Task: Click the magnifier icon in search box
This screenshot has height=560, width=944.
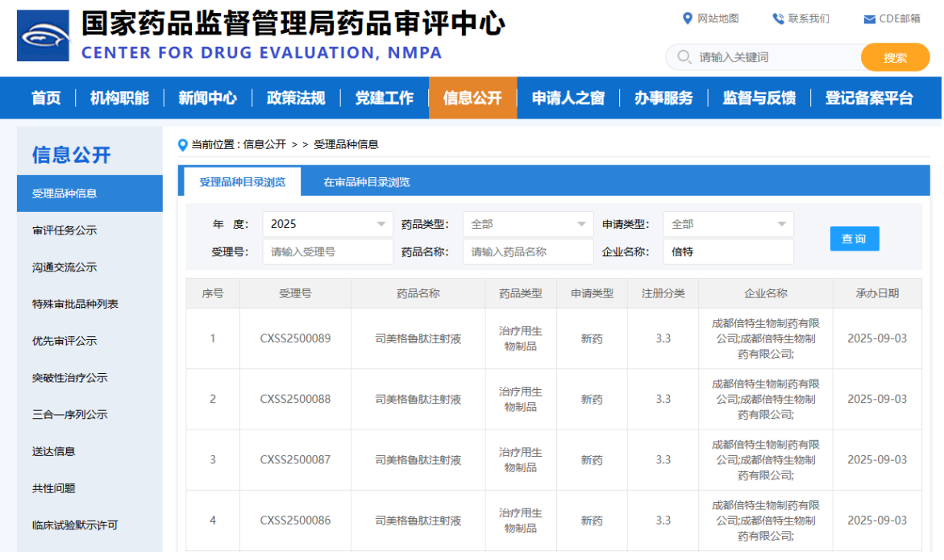Action: 684,57
